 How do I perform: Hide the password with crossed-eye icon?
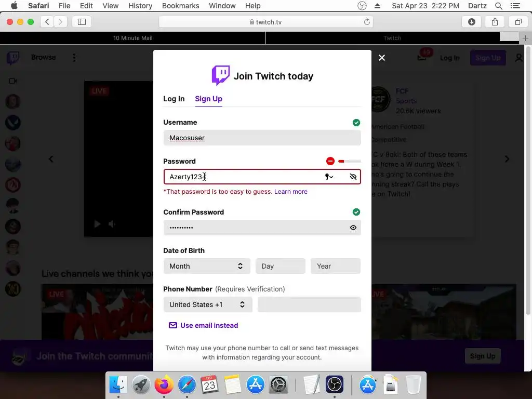353,177
